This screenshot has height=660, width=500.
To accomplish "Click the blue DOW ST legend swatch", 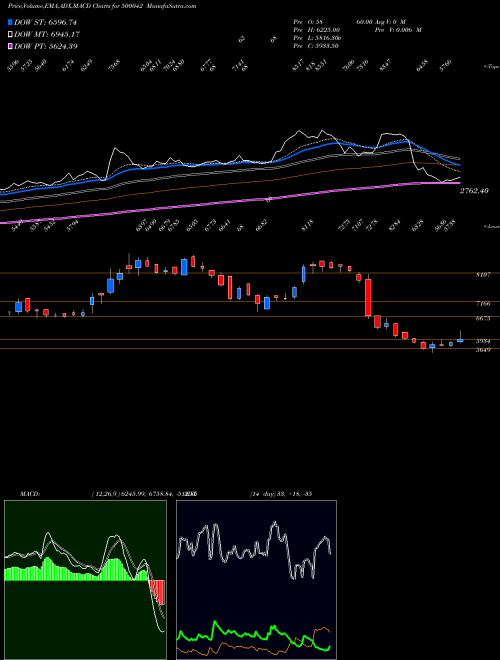I will [11, 22].
